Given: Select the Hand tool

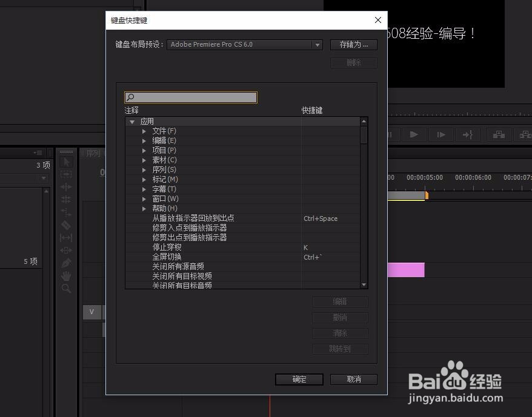Looking at the screenshot, I should [x=66, y=276].
